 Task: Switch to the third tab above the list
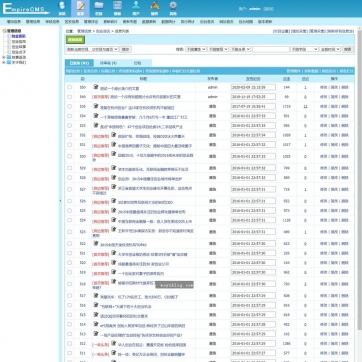[137, 63]
